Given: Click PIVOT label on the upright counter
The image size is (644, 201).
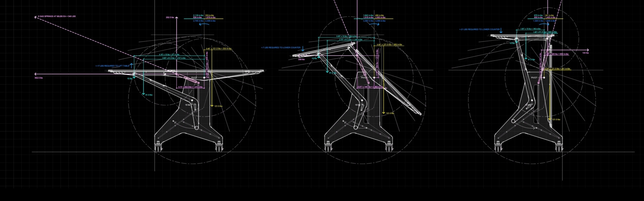Looking at the screenshot, I should click(534, 78).
